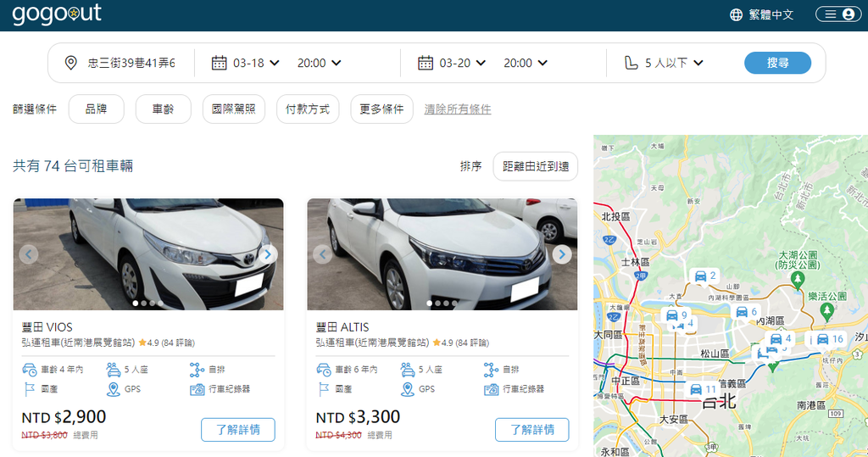Image resolution: width=868 pixels, height=457 pixels.
Task: Show next photo of 豐田 ALTIS
Action: click(562, 254)
